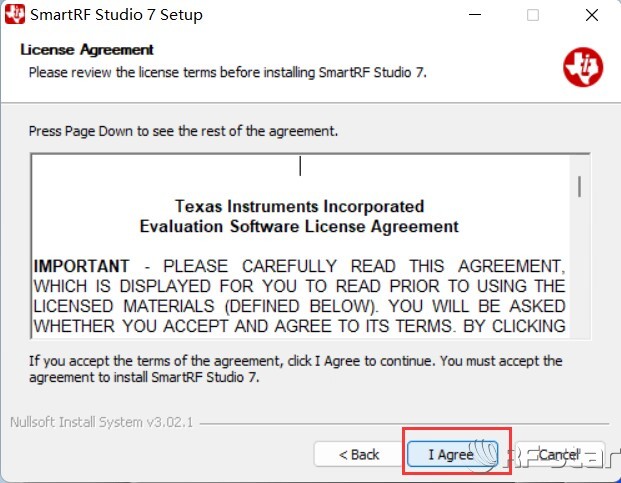The height and width of the screenshot is (483, 621).
Task: Click the "Evaluation Software License Agreement" title line
Action: (299, 226)
